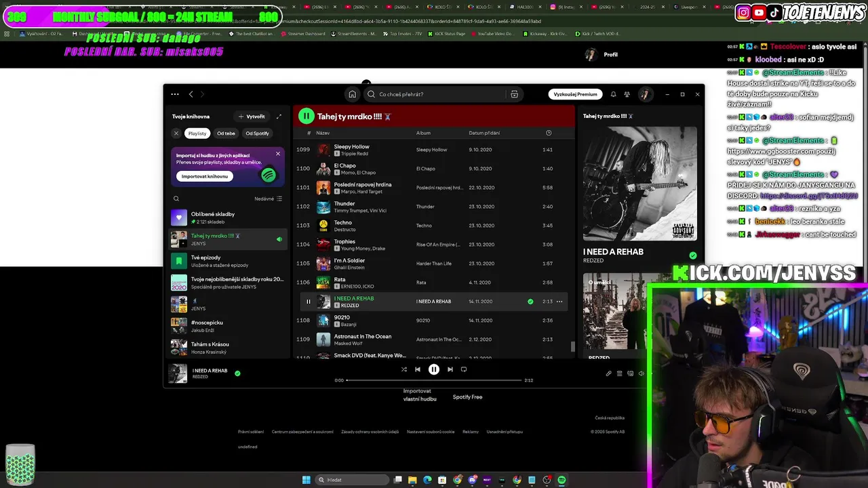Open the connect to a device icon
The height and width of the screenshot is (488, 868).
630,373
